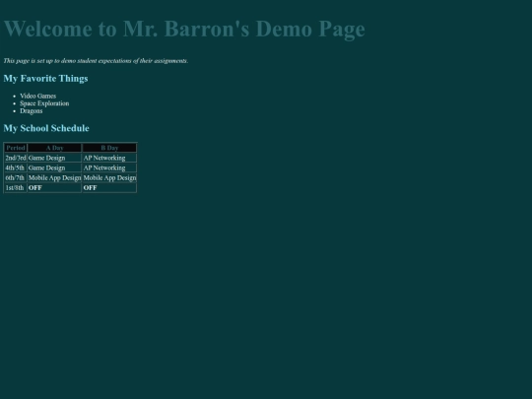Click 'Game Design' in the 2nd/3rd row
Image resolution: width=532 pixels, height=399 pixels.
point(54,158)
